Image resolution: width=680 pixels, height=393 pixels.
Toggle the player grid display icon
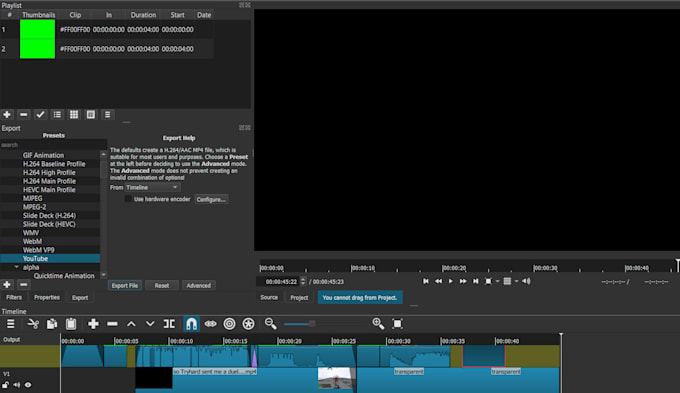507,281
